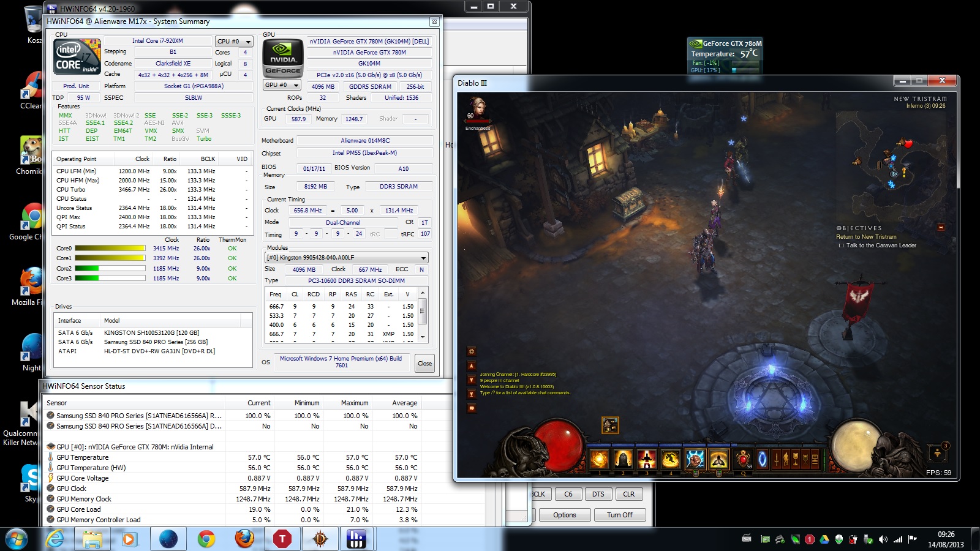Click the Maximum column header
The width and height of the screenshot is (980, 551).
click(348, 403)
